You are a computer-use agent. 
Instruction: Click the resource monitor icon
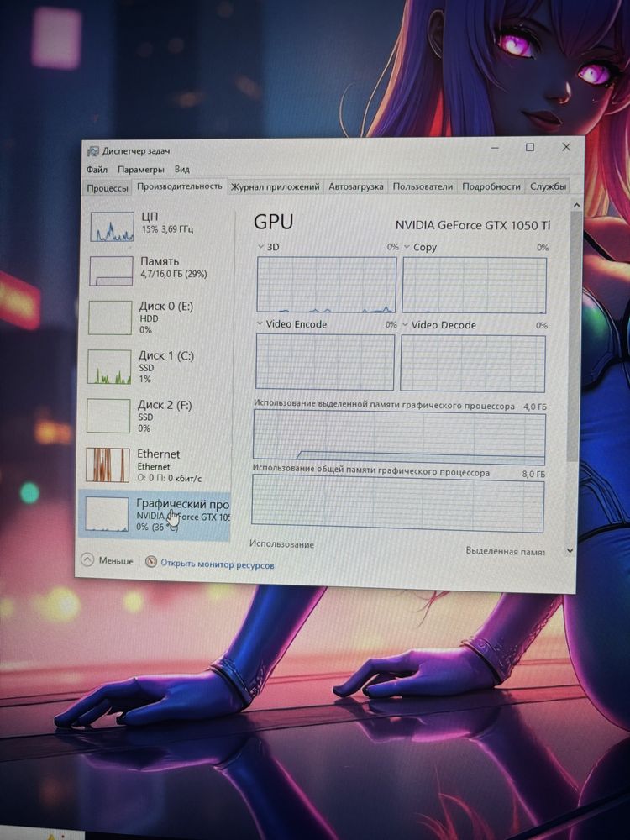click(x=151, y=562)
